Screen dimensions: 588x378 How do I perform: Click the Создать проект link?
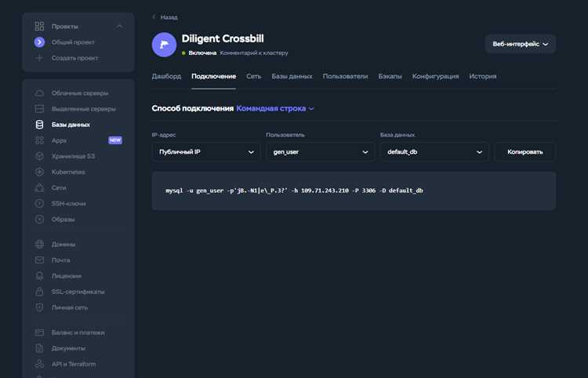click(75, 58)
